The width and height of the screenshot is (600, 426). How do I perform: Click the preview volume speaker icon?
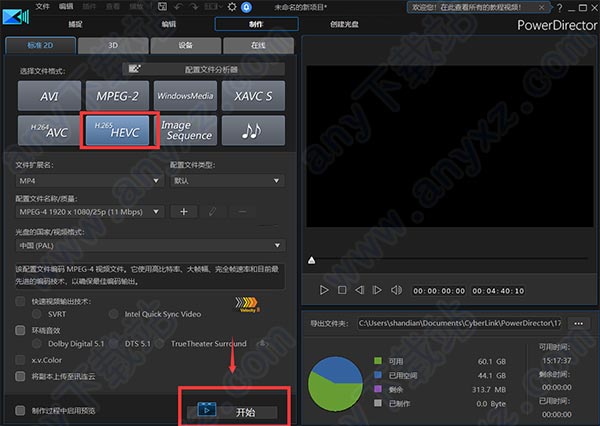[396, 290]
